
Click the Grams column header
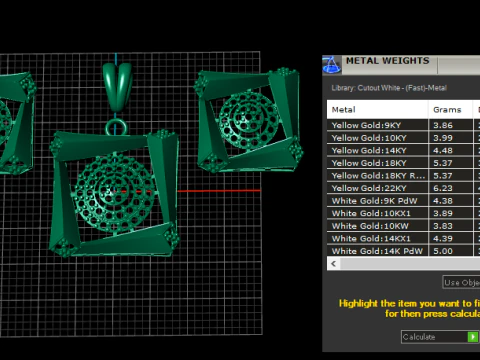click(x=450, y=110)
